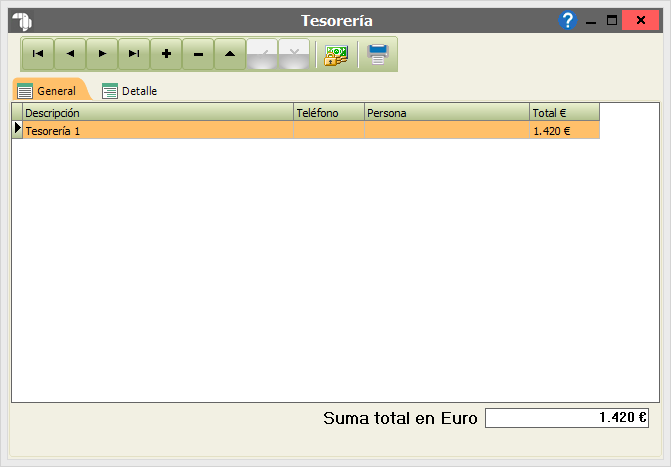
Task: Click the greyed-out confirm checkmark button
Action: (262, 54)
